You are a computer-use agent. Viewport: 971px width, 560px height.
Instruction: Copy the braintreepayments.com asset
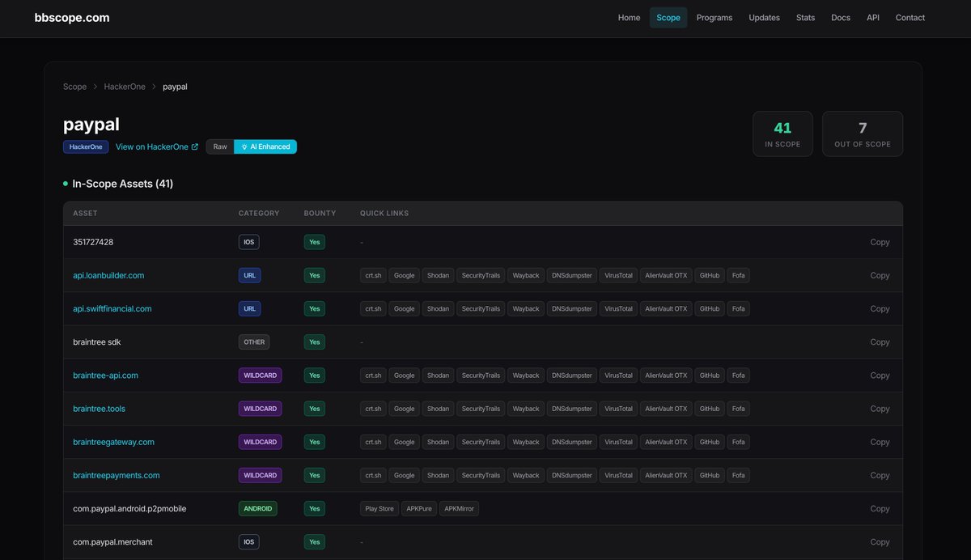coord(880,475)
